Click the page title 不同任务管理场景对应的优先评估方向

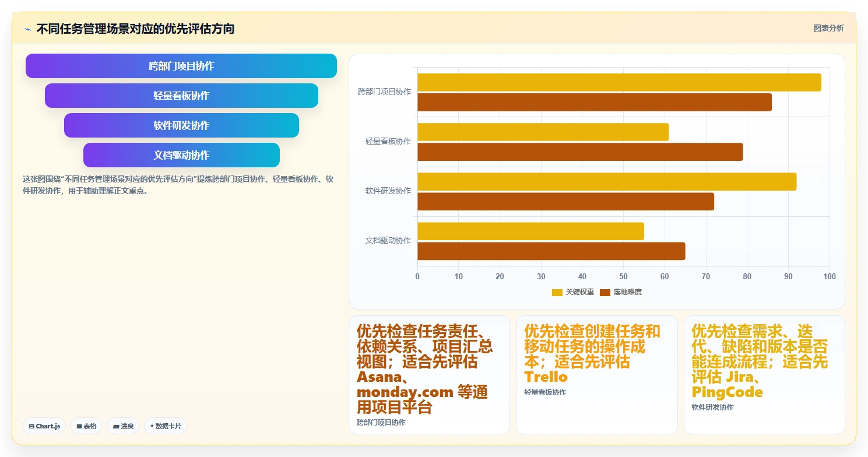coord(135,29)
